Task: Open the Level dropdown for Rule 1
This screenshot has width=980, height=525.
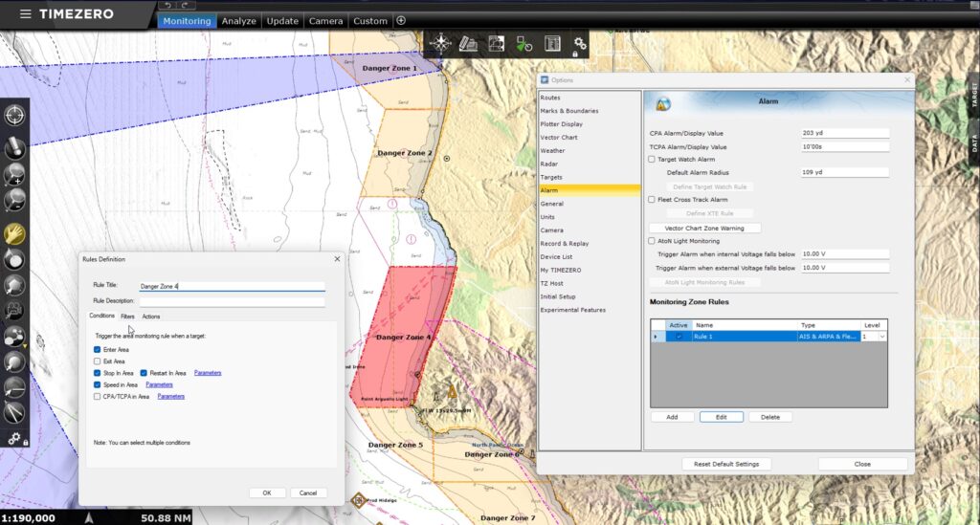Action: tap(881, 337)
